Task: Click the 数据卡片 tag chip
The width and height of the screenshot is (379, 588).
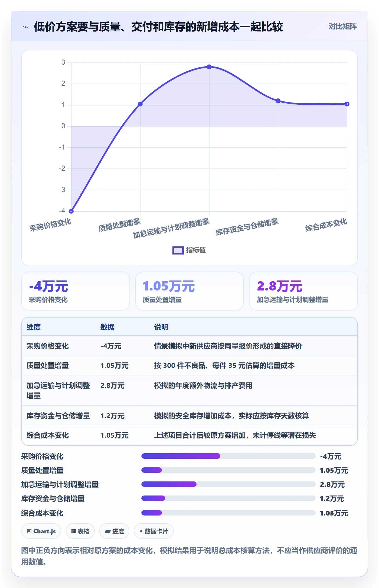Action: [154, 531]
